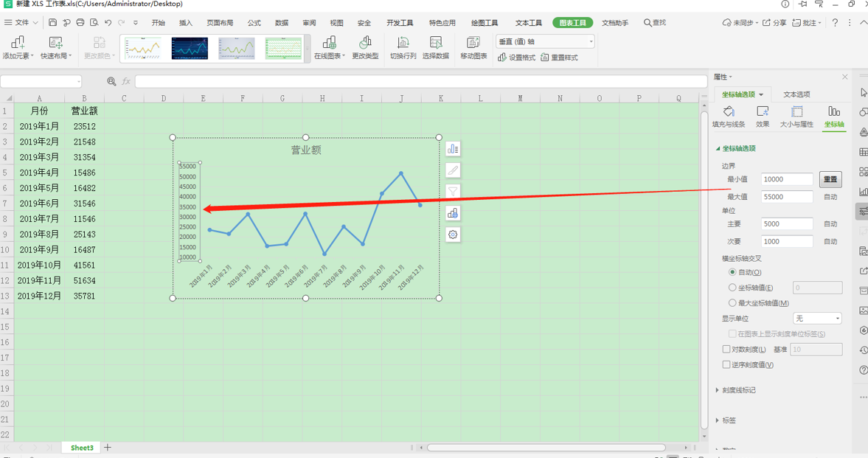Image resolution: width=868 pixels, height=458 pixels.
Task: Open the chart filter funnel icon
Action: click(452, 191)
